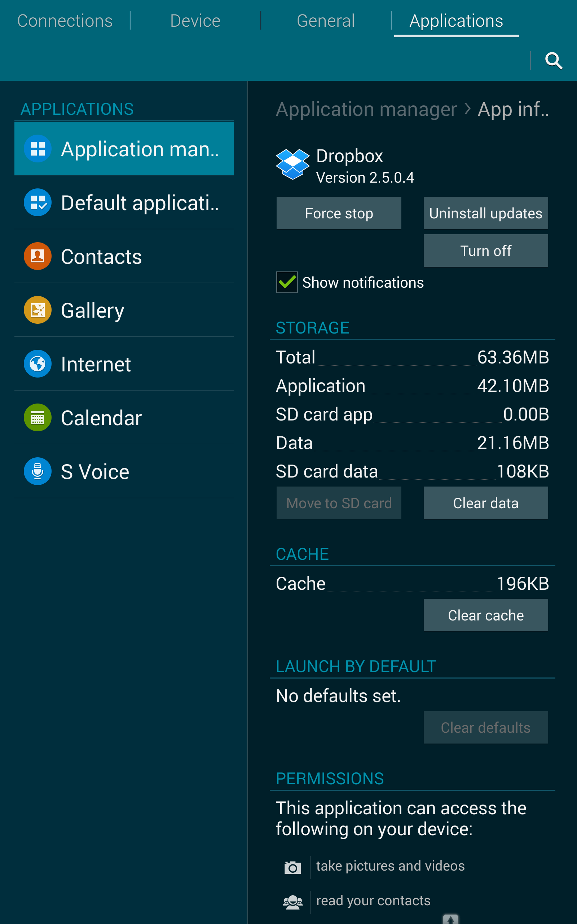
Task: Select the Default applications icon
Action: tap(38, 202)
